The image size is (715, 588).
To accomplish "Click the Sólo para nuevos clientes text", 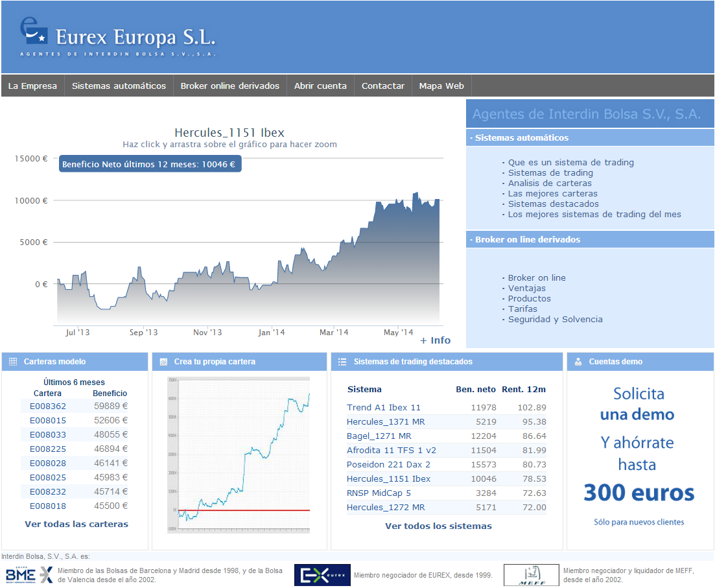I will coord(639,522).
